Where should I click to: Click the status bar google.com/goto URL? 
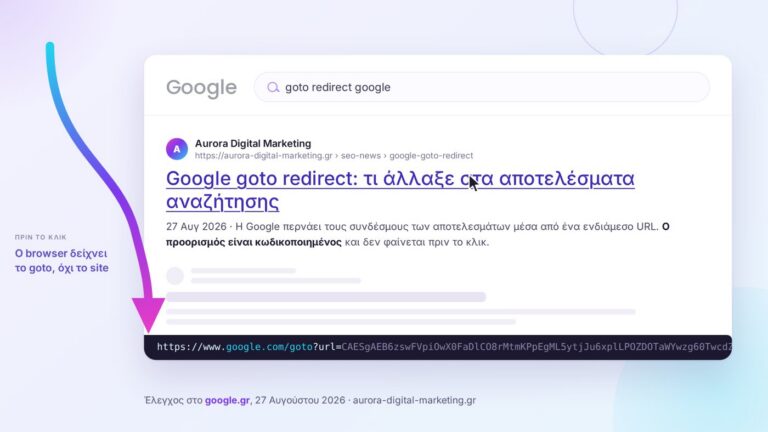tap(438, 347)
